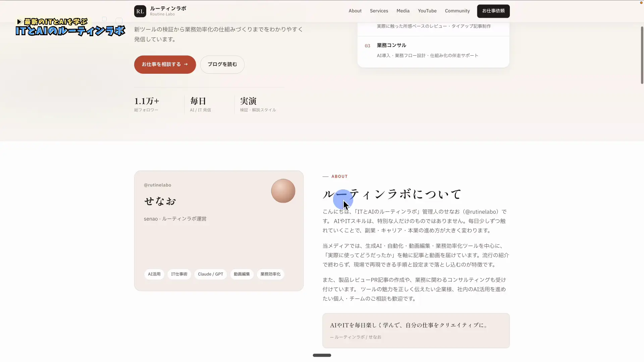The height and width of the screenshot is (362, 644).
Task: Select the 業務効率化 tag
Action: 270,274
